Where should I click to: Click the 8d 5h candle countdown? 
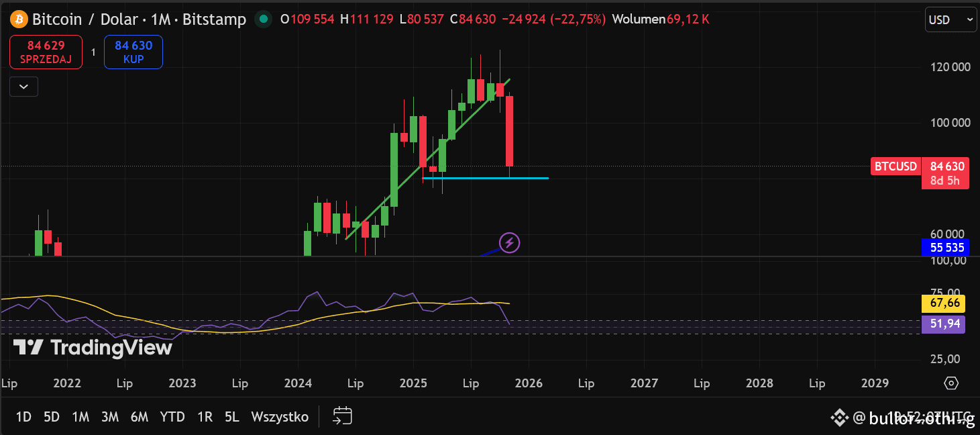click(945, 181)
